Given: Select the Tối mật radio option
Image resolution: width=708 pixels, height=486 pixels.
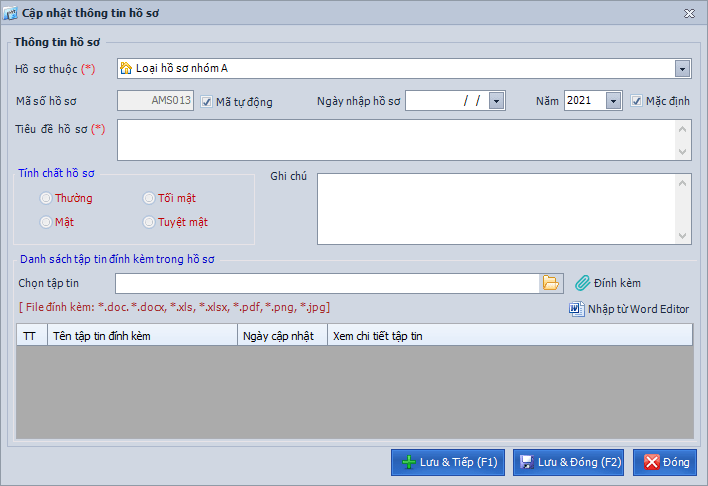Looking at the screenshot, I should click(149, 198).
